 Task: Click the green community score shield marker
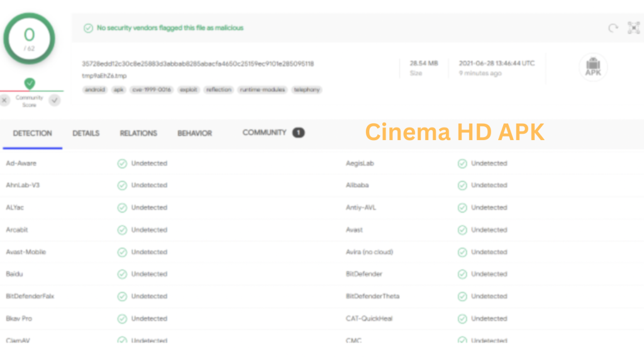coord(30,84)
